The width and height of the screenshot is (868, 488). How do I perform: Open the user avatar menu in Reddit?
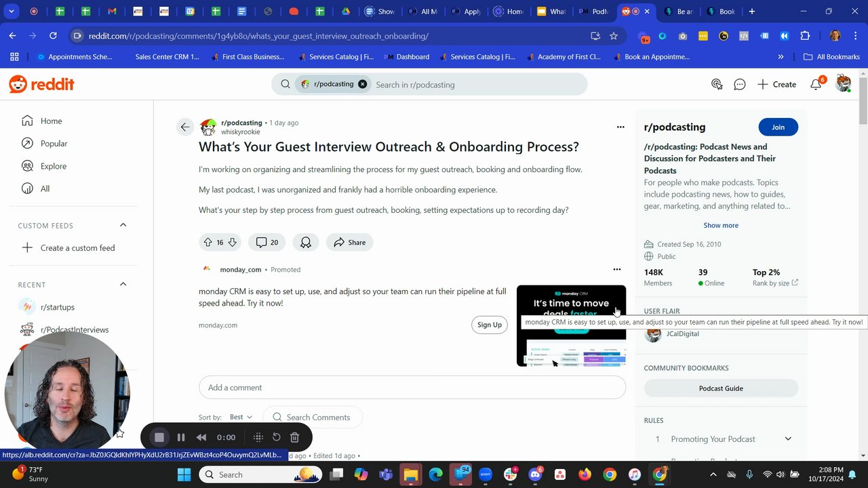click(x=844, y=84)
